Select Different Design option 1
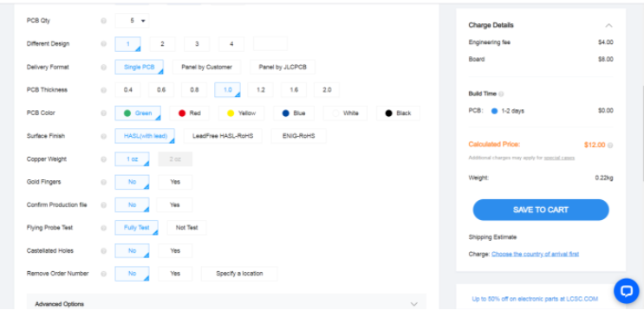 pyautogui.click(x=128, y=44)
